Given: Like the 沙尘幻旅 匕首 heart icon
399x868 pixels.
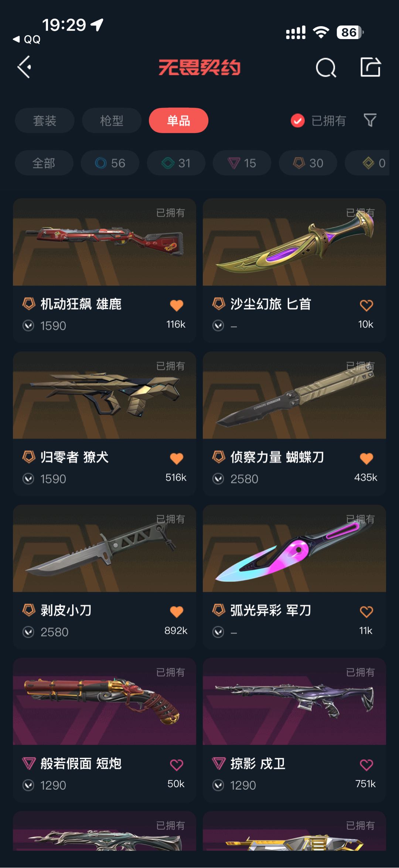Looking at the screenshot, I should pos(366,305).
